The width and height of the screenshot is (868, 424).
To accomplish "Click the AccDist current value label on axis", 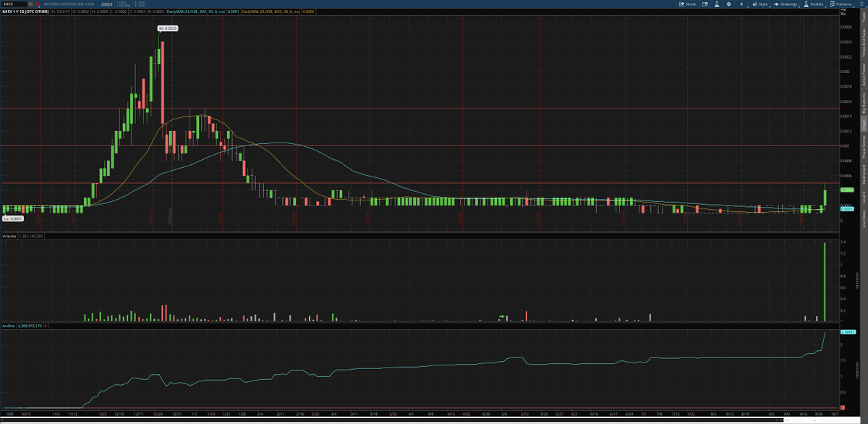I will coord(848,331).
